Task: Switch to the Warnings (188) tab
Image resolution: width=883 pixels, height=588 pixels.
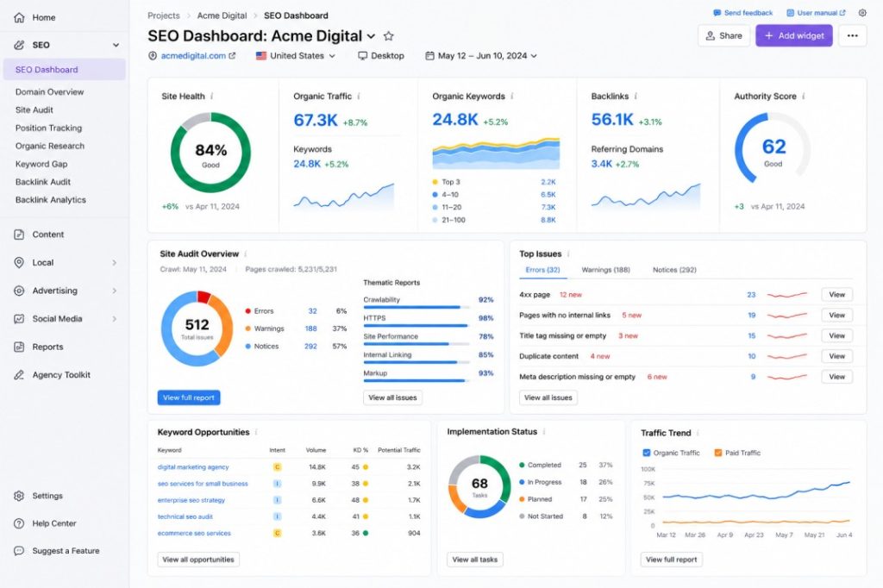Action: pyautogui.click(x=605, y=270)
